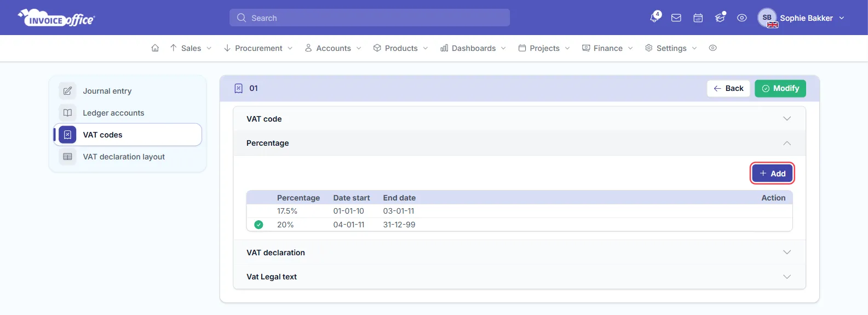This screenshot has width=868, height=315.
Task: Click the 04-01-11 start date
Action: [349, 225]
